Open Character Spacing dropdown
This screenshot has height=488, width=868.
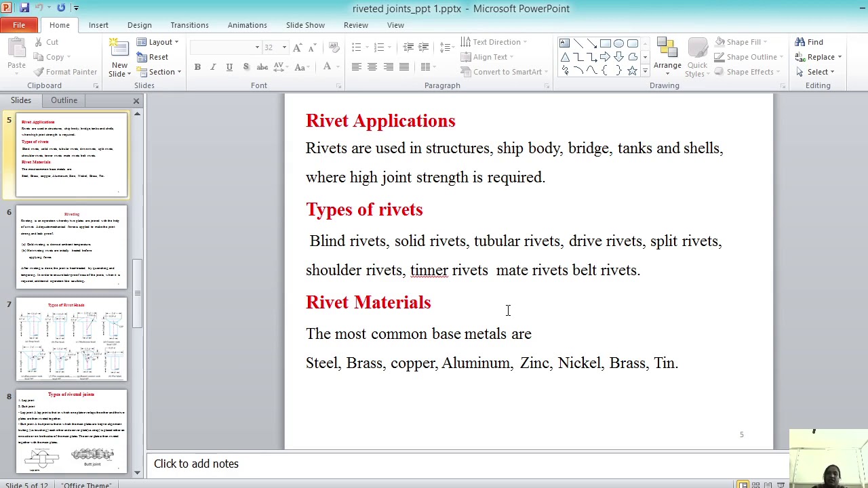[281, 67]
